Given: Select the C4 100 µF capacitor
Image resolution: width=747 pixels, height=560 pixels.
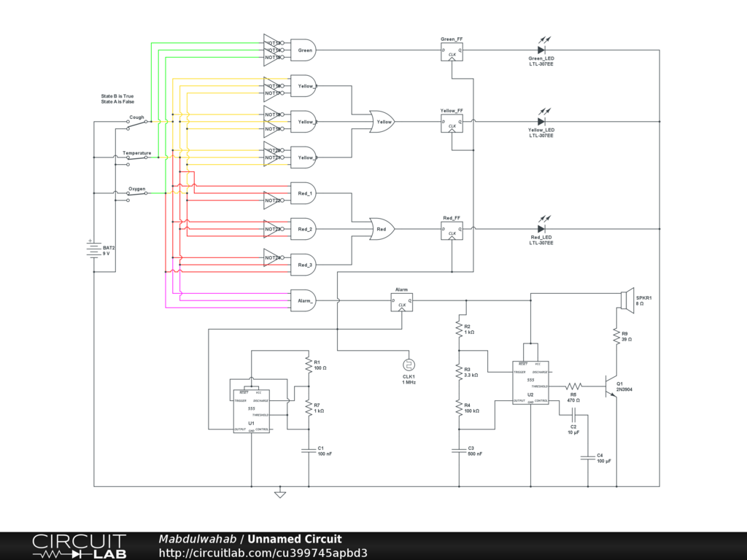Looking at the screenshot, I should [x=588, y=458].
